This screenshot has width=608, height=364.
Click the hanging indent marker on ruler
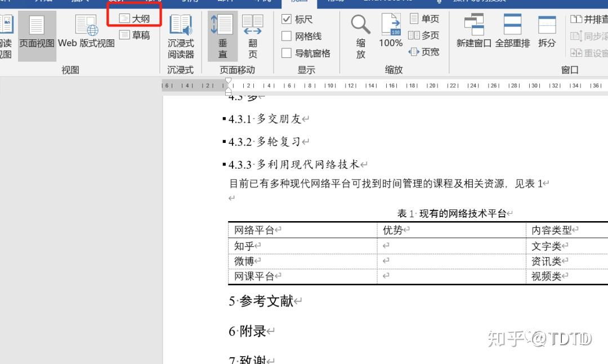click(x=229, y=90)
